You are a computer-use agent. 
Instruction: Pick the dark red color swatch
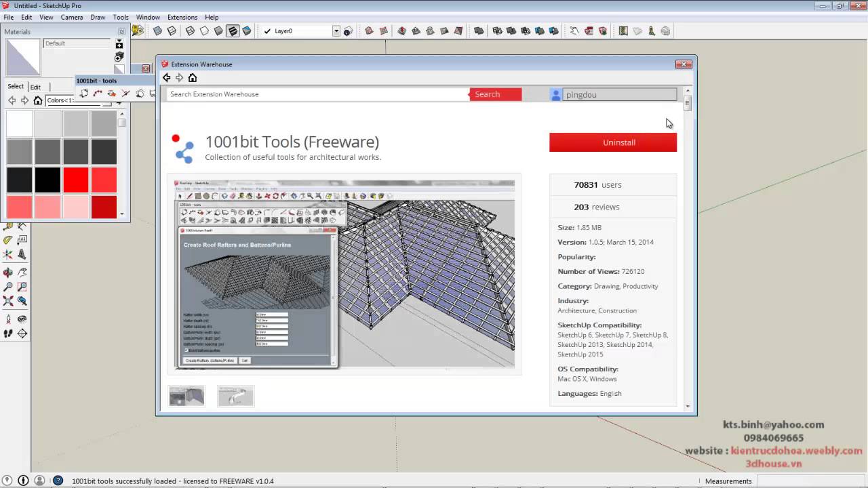tap(104, 207)
